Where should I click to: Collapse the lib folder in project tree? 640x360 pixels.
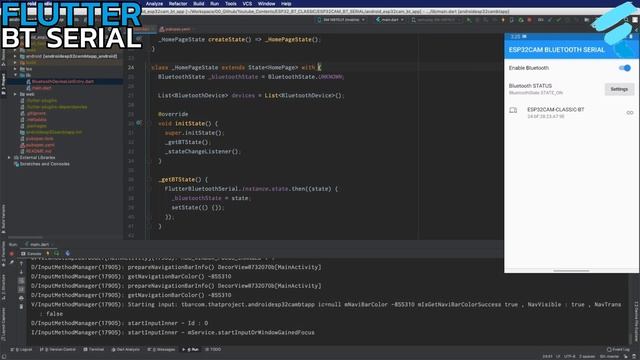pyautogui.click(x=16, y=75)
